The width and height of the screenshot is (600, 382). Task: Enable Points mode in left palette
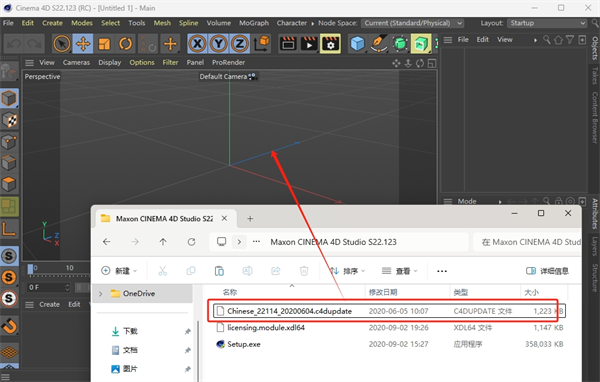pos(9,142)
